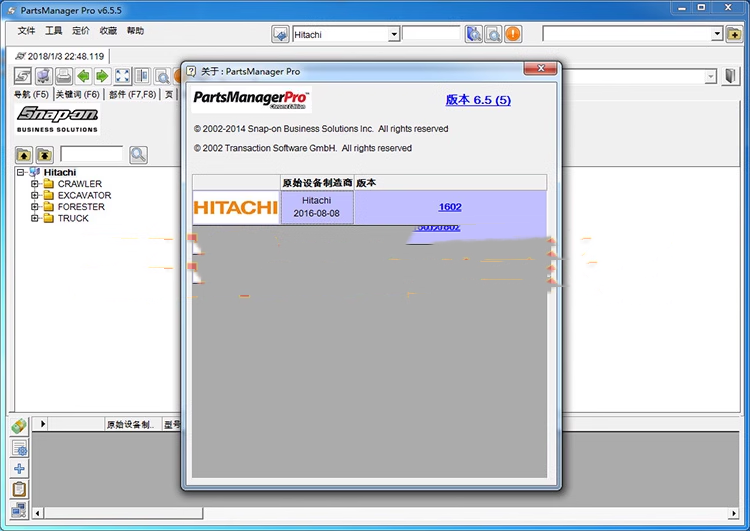Click the folder up one level icon
Image resolution: width=750 pixels, height=531 pixels.
pyautogui.click(x=23, y=155)
